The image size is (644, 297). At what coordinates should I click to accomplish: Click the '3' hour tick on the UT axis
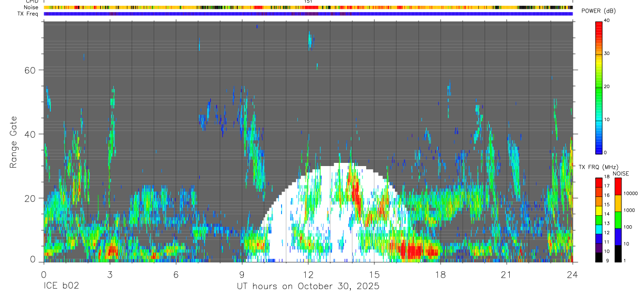point(110,274)
